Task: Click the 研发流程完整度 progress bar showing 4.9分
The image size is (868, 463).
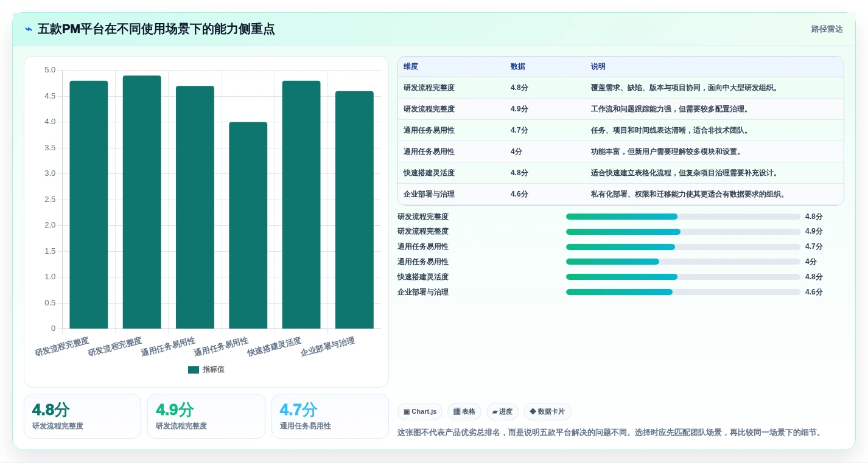Action: click(x=683, y=232)
